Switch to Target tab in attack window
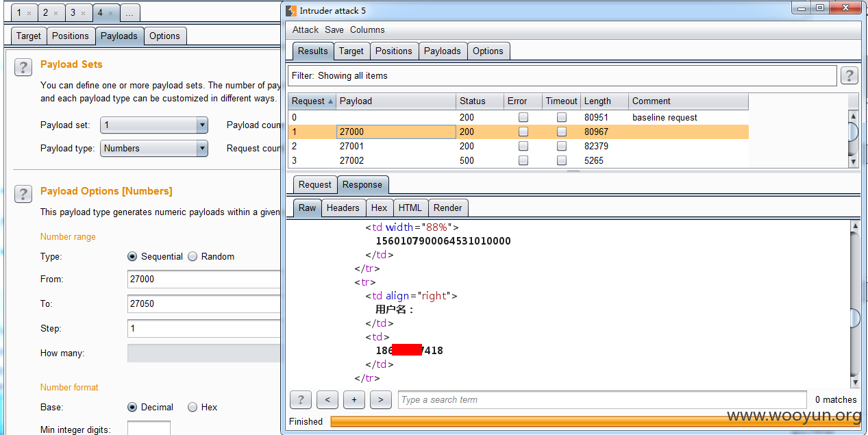The height and width of the screenshot is (435, 868). coord(351,51)
